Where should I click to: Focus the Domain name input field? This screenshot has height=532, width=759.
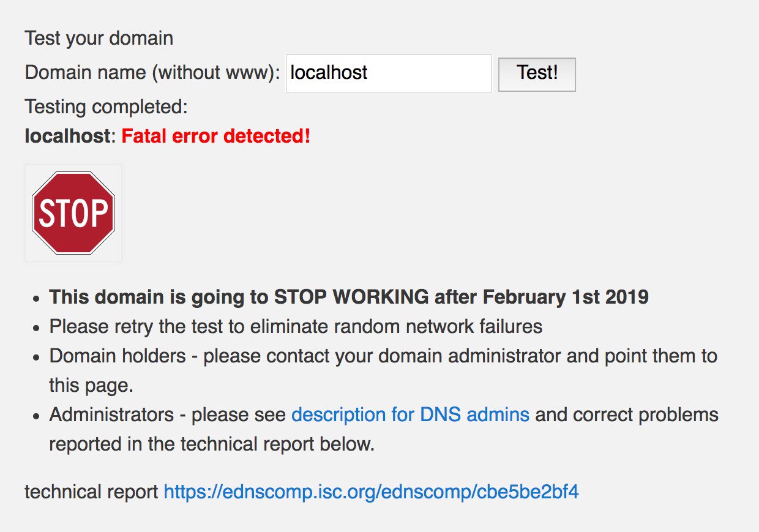tap(389, 73)
